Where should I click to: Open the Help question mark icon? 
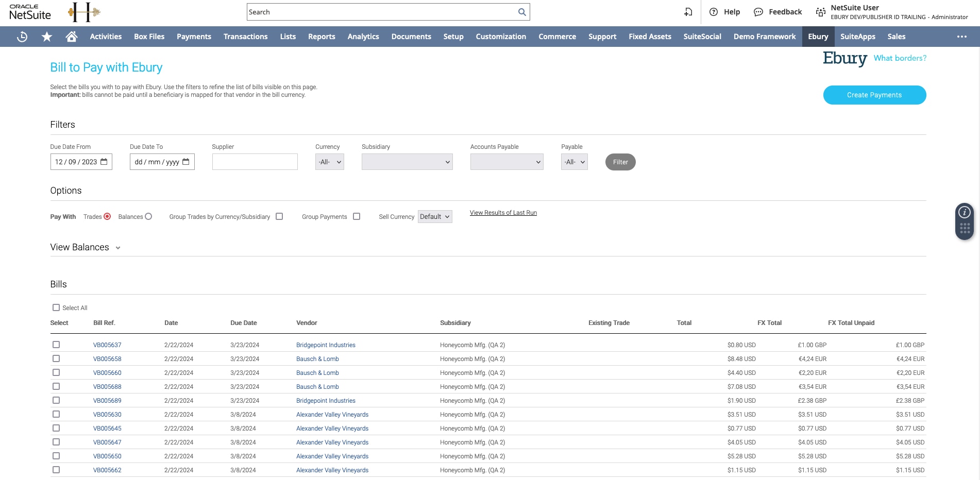click(714, 12)
